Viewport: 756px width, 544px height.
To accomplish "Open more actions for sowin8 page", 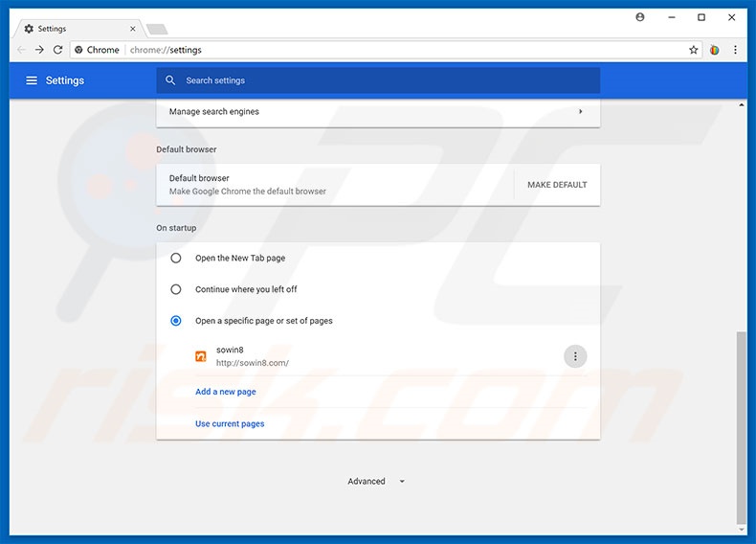I will [x=575, y=356].
